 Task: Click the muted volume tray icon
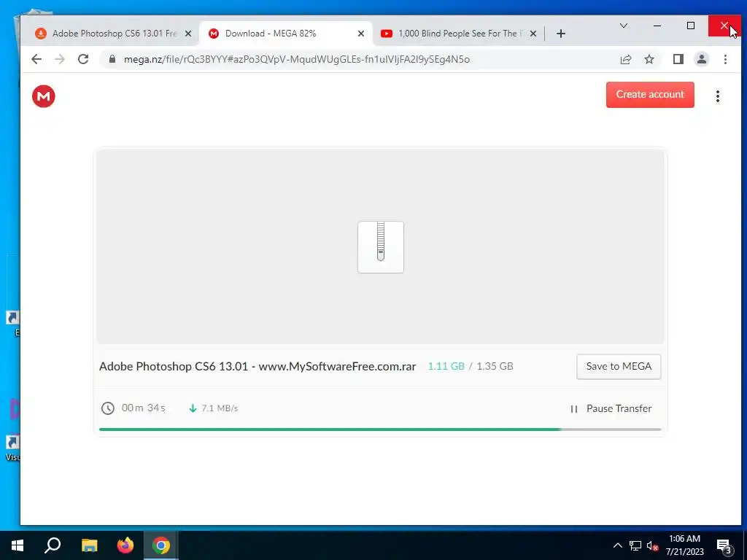point(652,545)
